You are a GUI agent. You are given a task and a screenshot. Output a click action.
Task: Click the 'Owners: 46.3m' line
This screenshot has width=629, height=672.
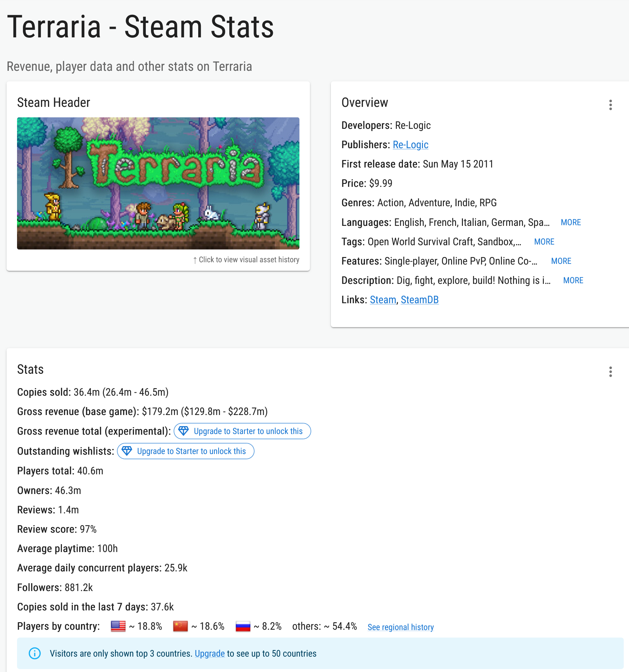click(49, 490)
